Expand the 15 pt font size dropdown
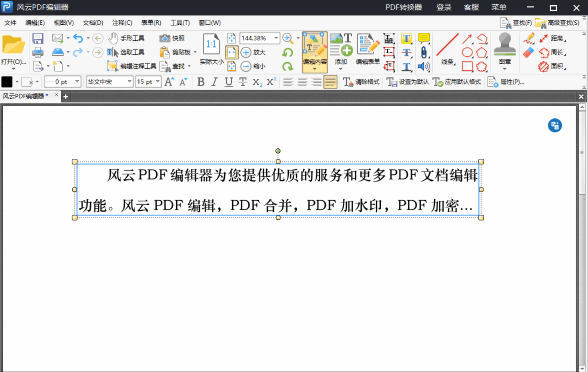The image size is (588, 372). pos(156,82)
